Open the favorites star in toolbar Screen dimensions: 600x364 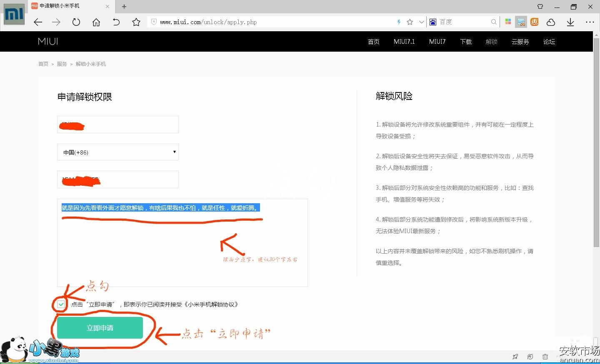(136, 22)
